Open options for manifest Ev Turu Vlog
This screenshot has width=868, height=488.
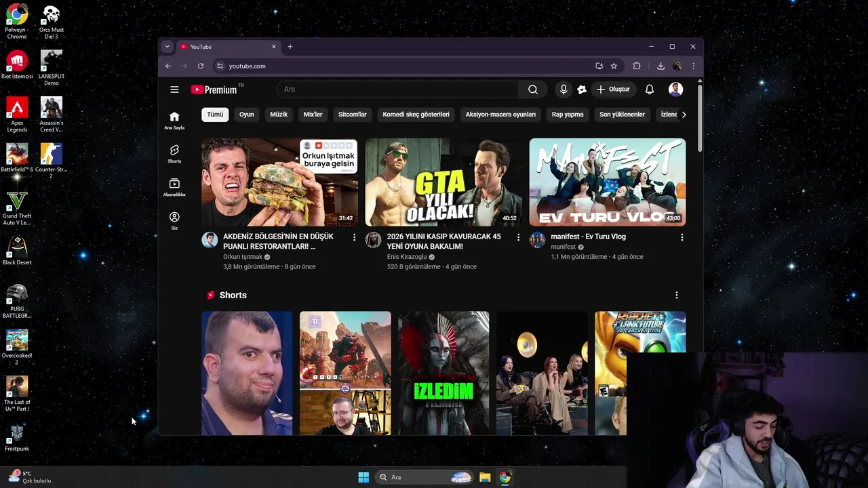pos(682,237)
